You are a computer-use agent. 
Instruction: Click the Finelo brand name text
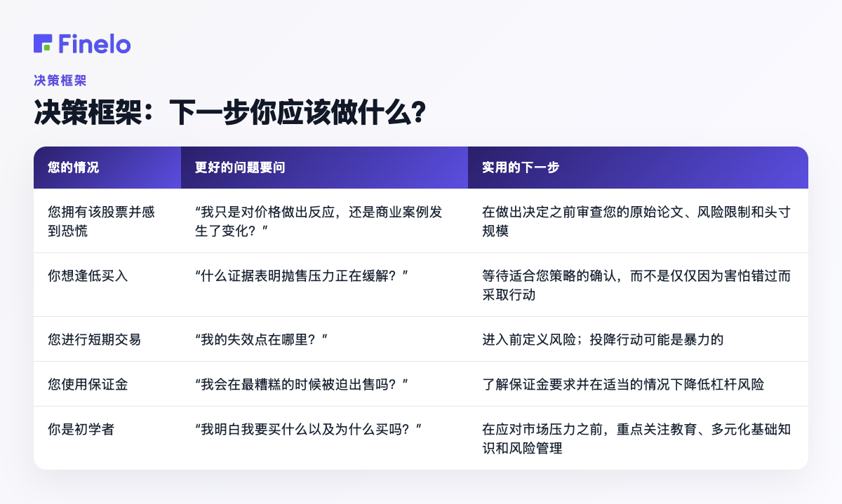[x=95, y=43]
